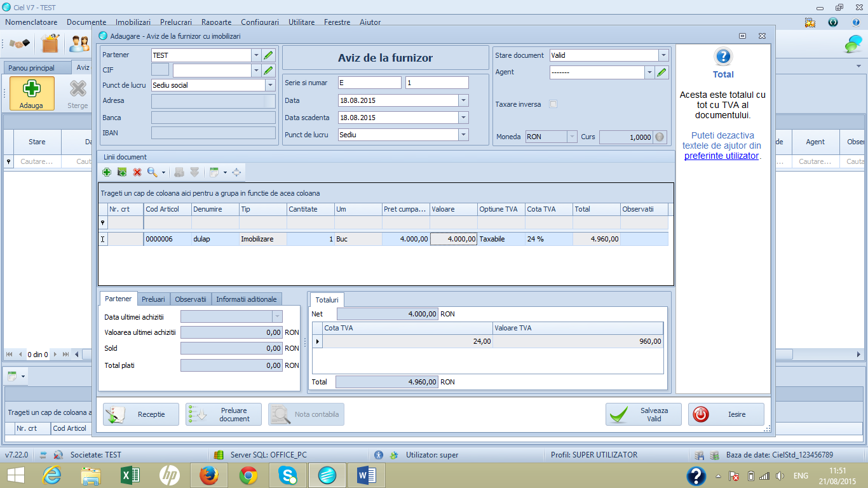Screen dimensions: 868x488
Task: Open the Rapoarte menu
Action: click(217, 22)
